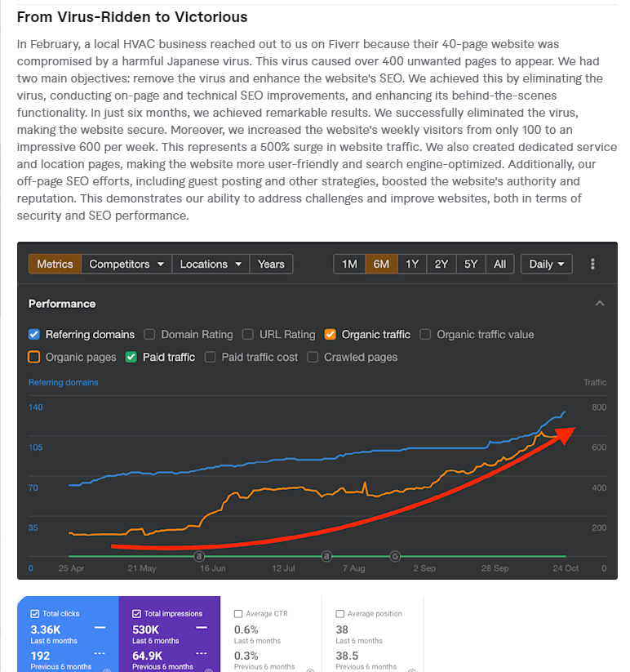This screenshot has height=672, width=630.
Task: Disable the Paid traffic checkbox
Action: coord(131,358)
